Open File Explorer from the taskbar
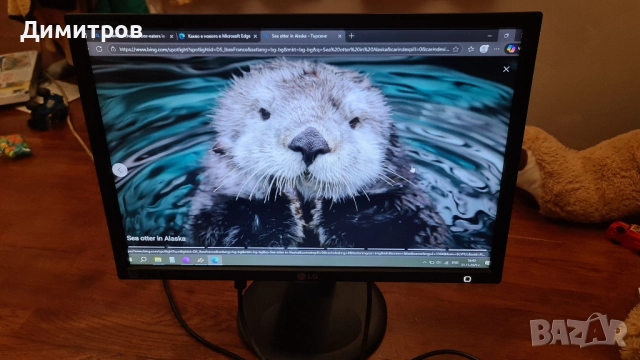The height and width of the screenshot is (360, 640). point(158,260)
